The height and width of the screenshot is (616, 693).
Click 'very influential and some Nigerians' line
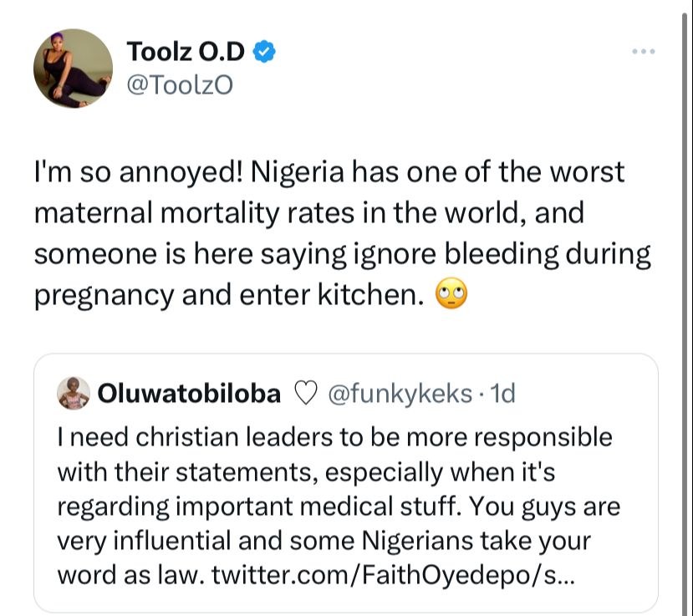(324, 541)
